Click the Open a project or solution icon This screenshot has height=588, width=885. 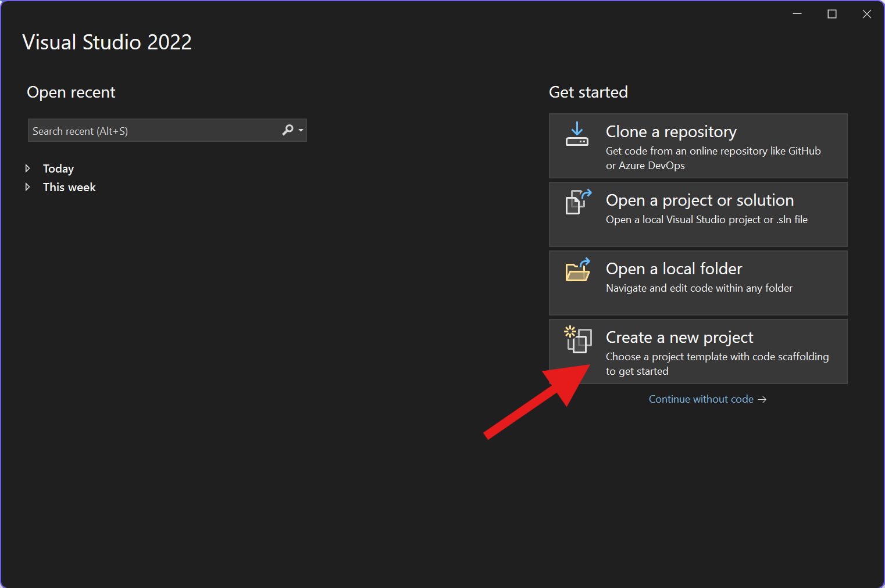point(578,202)
